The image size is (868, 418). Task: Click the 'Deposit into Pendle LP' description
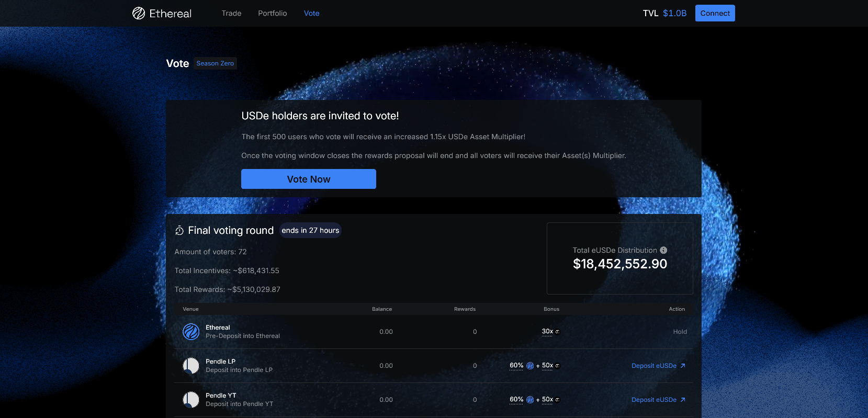click(239, 370)
